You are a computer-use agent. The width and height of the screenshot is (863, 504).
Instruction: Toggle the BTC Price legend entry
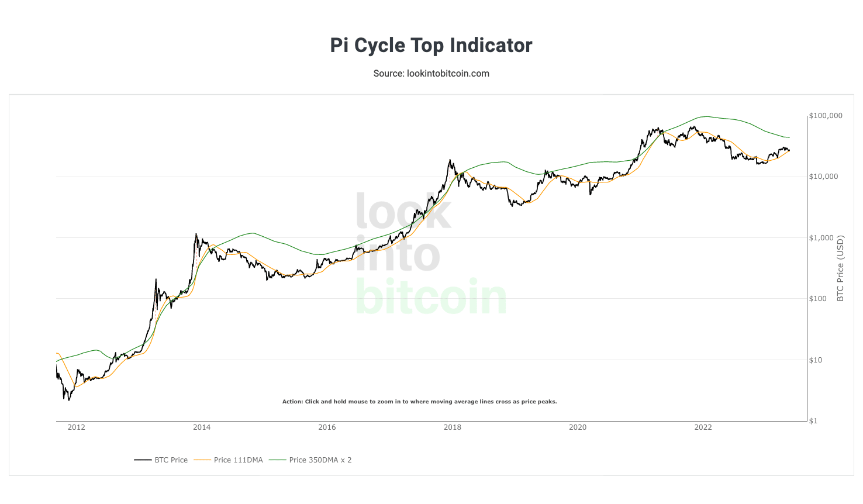pos(161,460)
